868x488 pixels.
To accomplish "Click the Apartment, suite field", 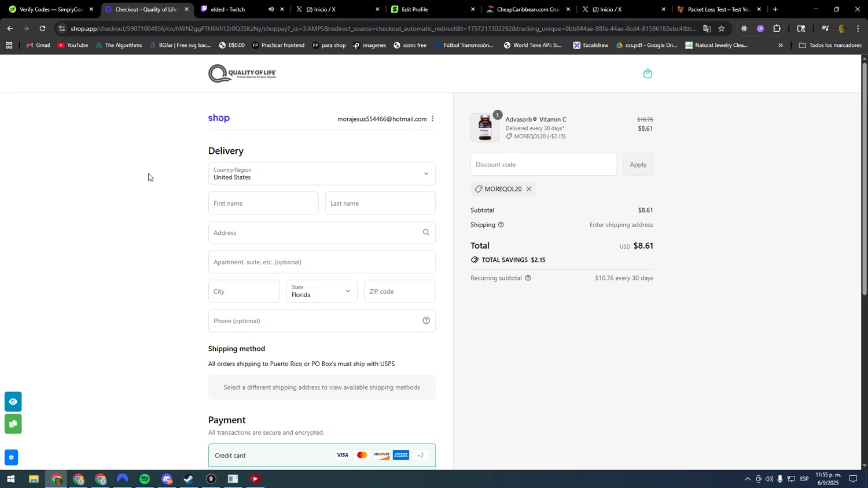I will click(x=322, y=262).
